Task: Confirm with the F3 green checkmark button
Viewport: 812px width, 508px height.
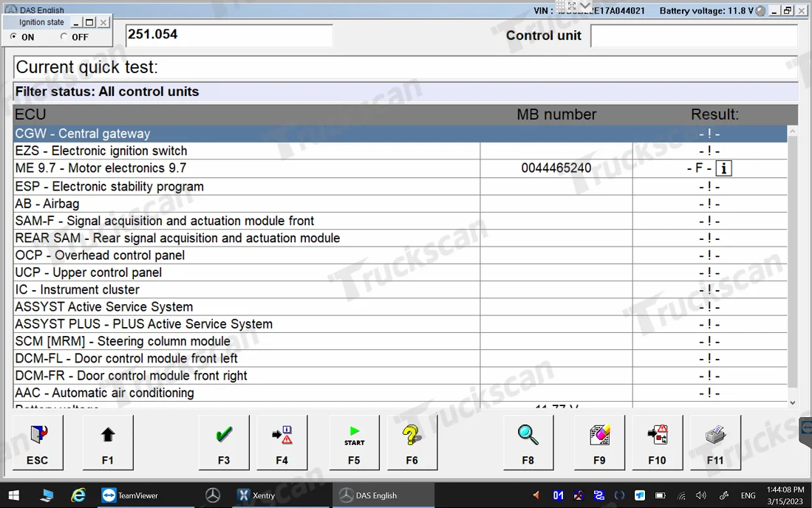Action: [224, 443]
